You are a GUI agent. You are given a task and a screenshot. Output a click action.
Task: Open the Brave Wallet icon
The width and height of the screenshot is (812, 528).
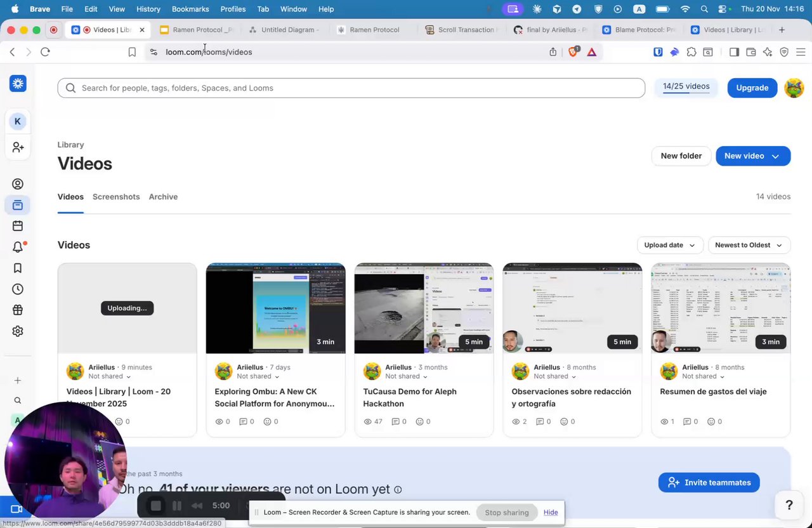point(751,52)
